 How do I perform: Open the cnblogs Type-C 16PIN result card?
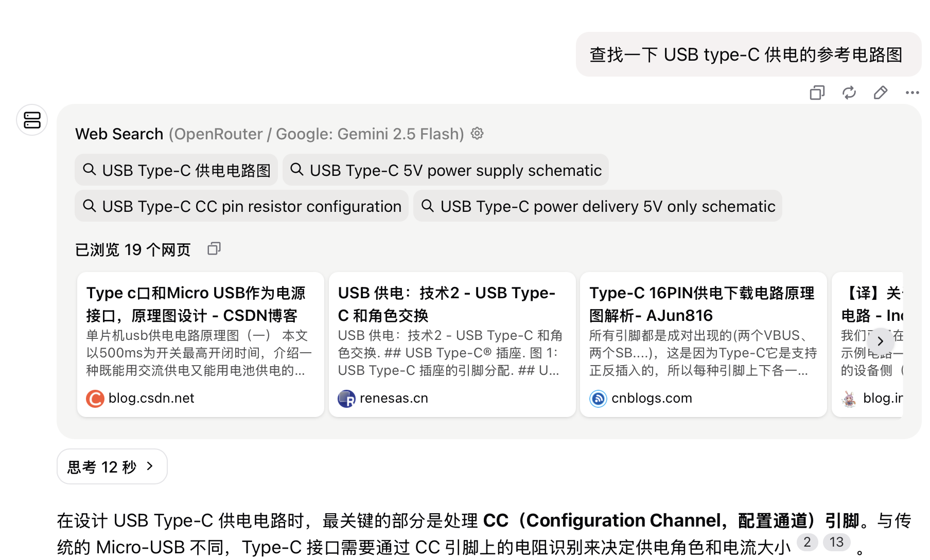pyautogui.click(x=703, y=344)
